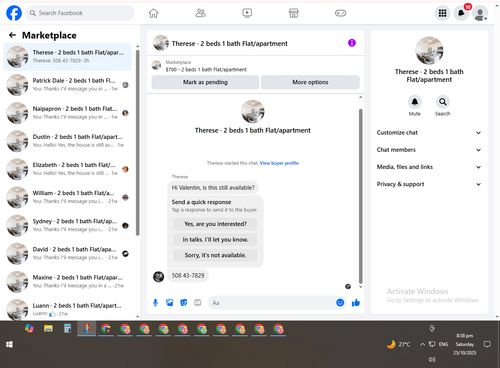500x368 pixels.
Task: Open William conversation
Action: 68,197
